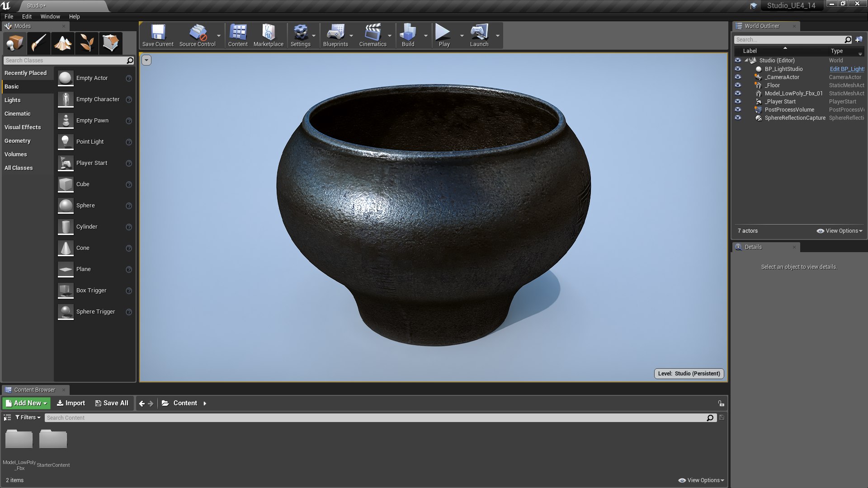Select the Landscape mode icon
This screenshot has width=868, height=488.
pyautogui.click(x=63, y=43)
